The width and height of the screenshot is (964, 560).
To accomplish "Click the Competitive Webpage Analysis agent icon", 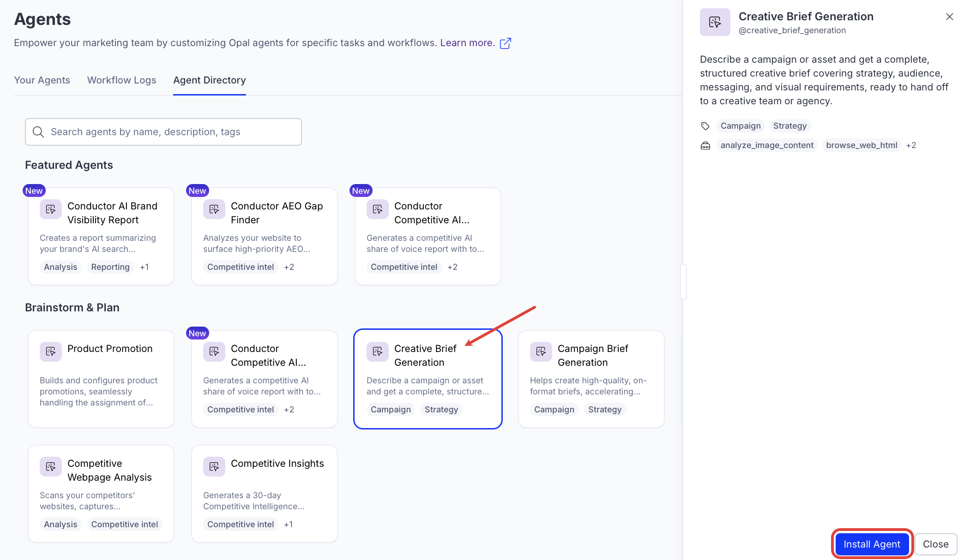I will (51, 467).
